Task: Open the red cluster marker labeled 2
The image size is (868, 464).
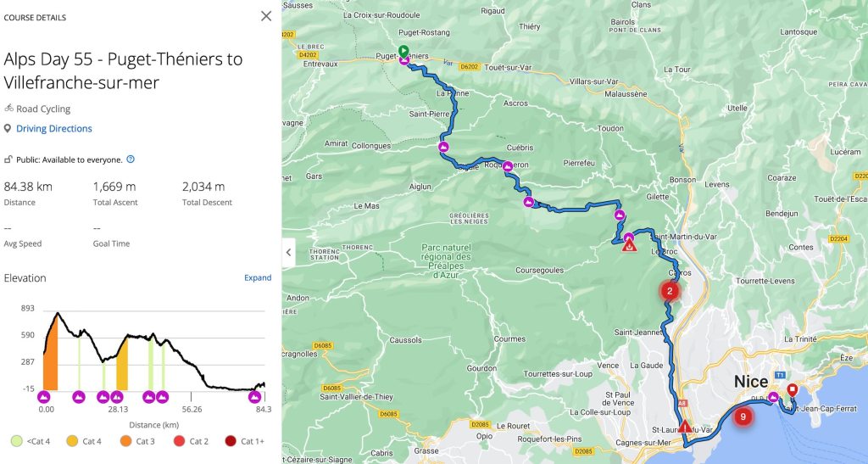Action: 670,291
